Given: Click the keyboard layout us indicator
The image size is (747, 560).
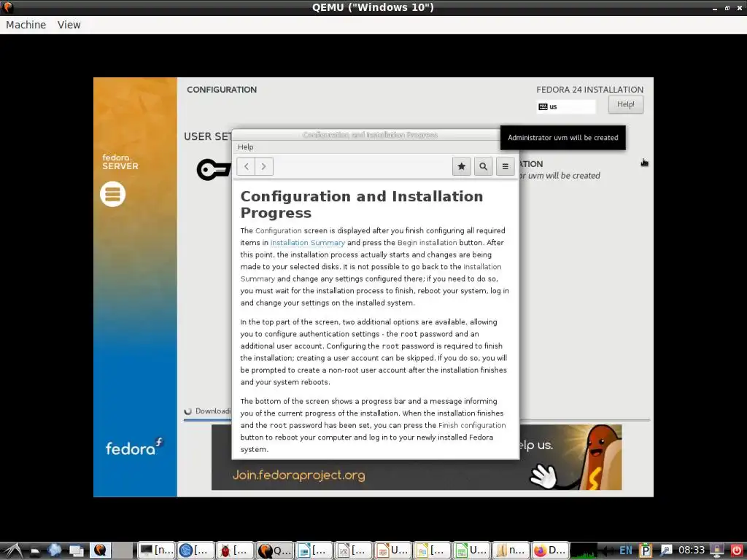Looking at the screenshot, I should coord(566,106).
